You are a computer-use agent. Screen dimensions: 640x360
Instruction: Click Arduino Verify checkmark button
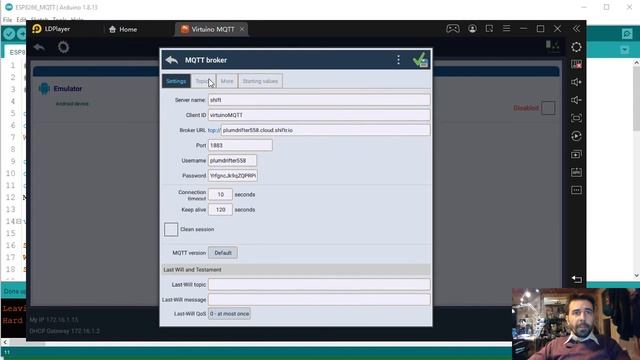tap(9, 34)
